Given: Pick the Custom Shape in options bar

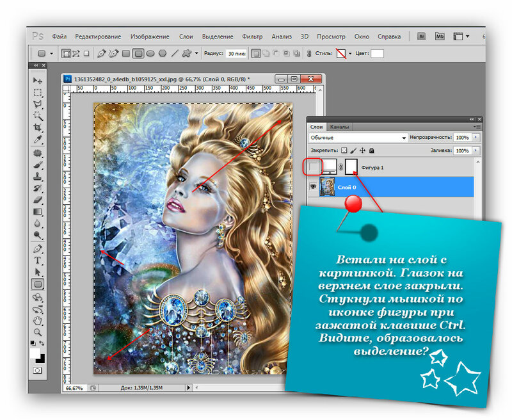Looking at the screenshot, I should [186, 53].
